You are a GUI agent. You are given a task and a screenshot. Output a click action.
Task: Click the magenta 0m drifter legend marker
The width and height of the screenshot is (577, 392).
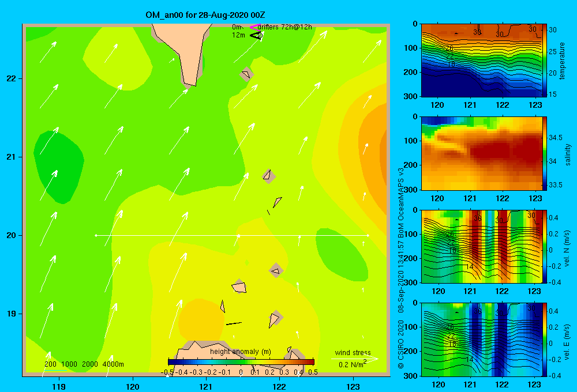(254, 27)
